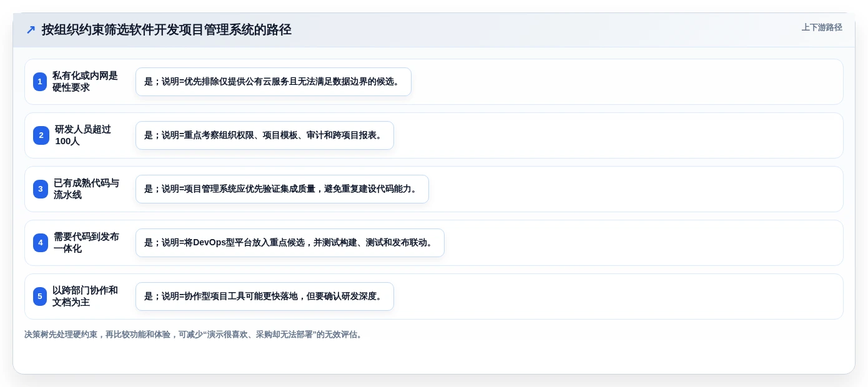868x387 pixels.
Task: Click the label 私有化或内网是硬性要求
Action: 85,82
